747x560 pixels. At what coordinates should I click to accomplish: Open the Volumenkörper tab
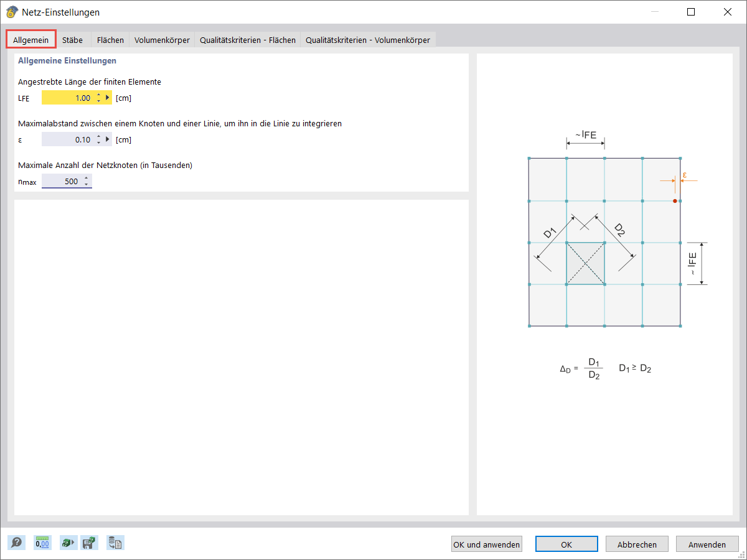(162, 40)
